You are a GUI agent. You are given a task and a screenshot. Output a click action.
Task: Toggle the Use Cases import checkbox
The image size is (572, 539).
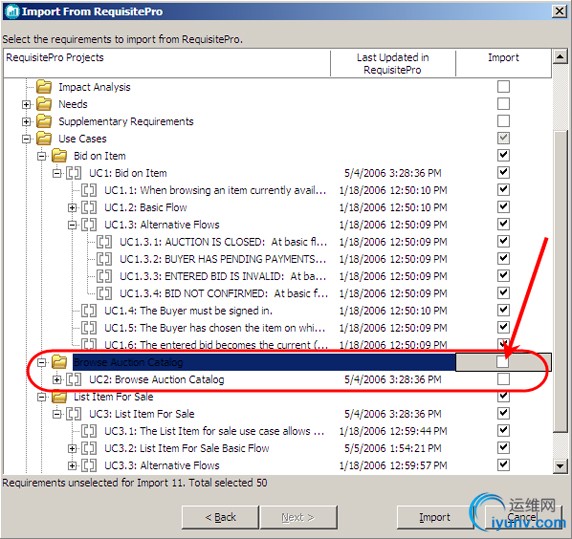pos(503,138)
